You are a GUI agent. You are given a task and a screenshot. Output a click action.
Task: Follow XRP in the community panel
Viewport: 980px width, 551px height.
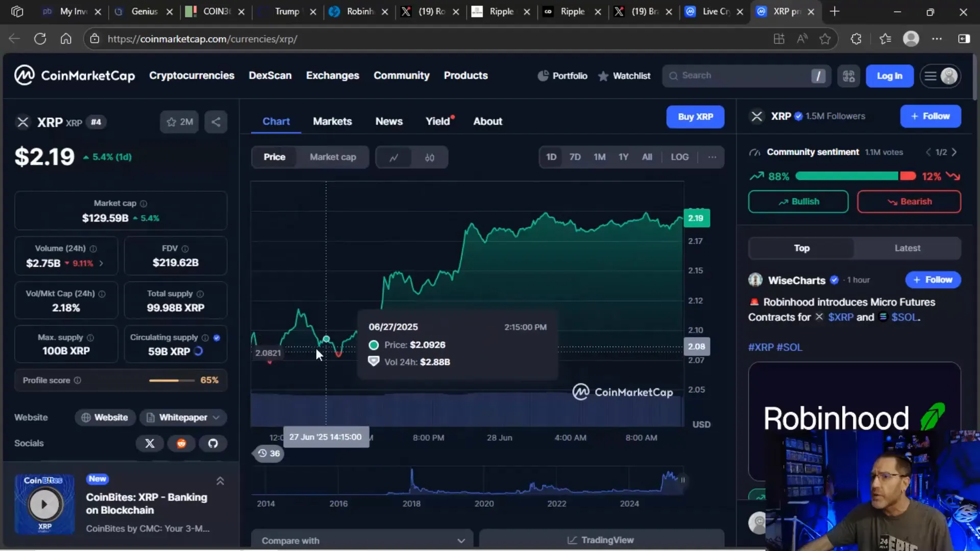pos(930,116)
